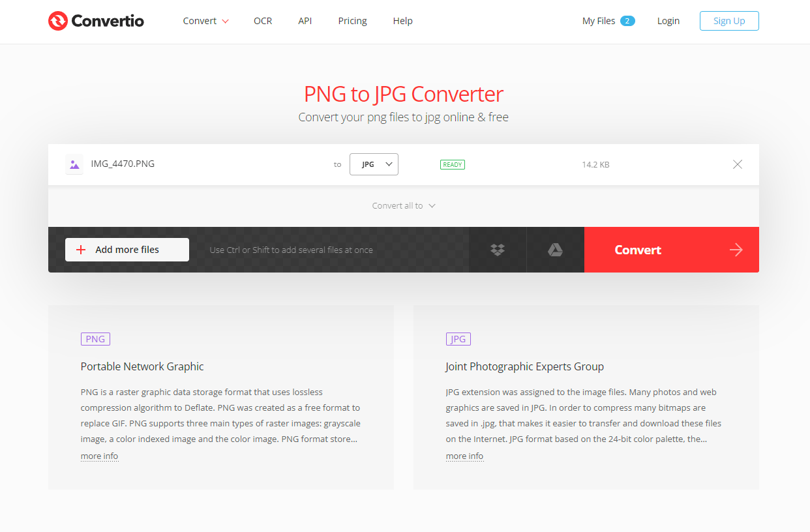This screenshot has height=532, width=810.
Task: Start conversion with the Convert button
Action: [672, 250]
